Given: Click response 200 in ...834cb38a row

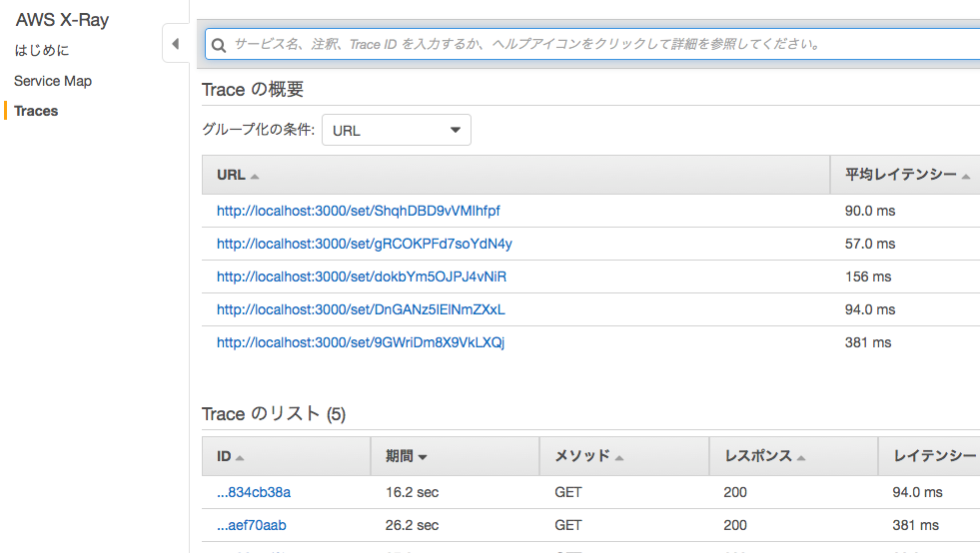Looking at the screenshot, I should tap(735, 492).
